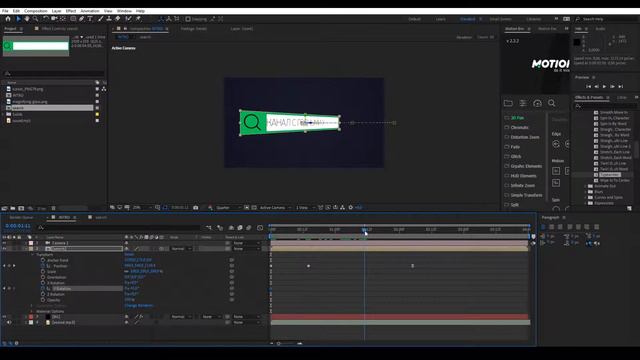Jump to first frame in Preview panel
The height and width of the screenshot is (360, 640).
click(589, 87)
